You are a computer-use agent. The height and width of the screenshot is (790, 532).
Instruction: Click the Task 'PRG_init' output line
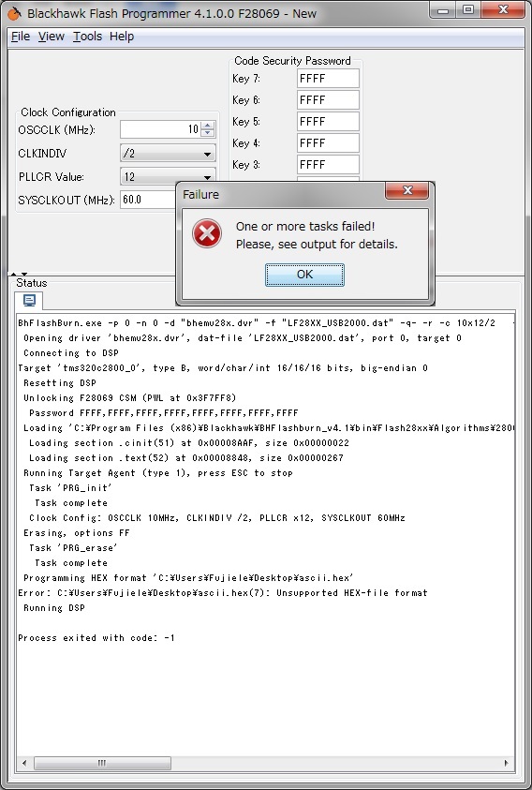click(x=71, y=488)
